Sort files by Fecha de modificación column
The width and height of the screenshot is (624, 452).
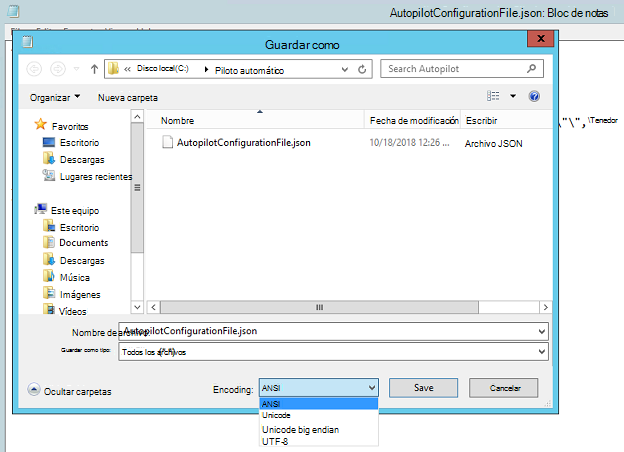pyautogui.click(x=412, y=121)
